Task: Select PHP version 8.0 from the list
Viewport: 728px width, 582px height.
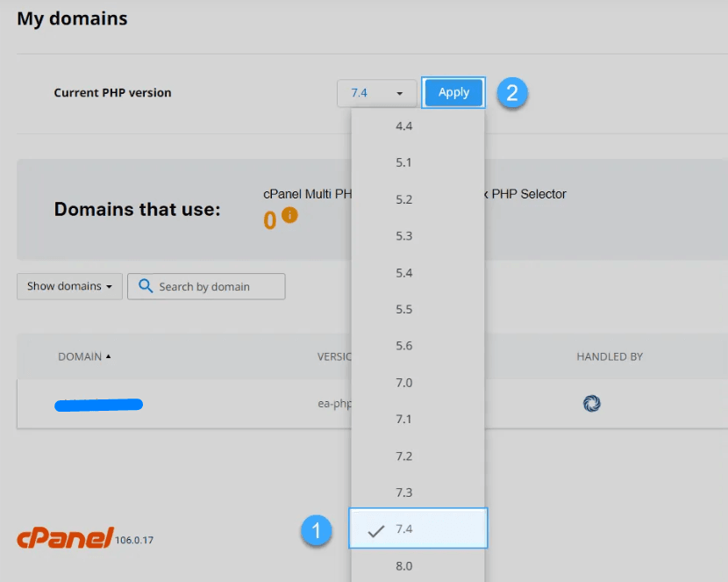Action: [x=403, y=567]
